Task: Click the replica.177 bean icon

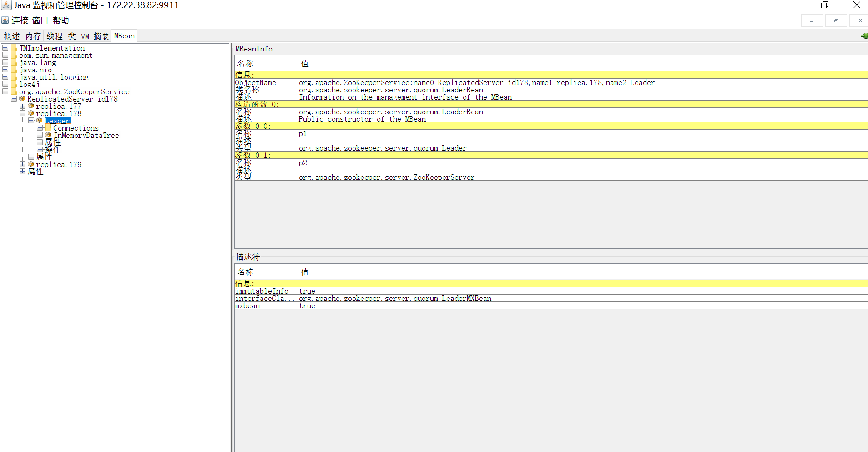Action: [31, 106]
